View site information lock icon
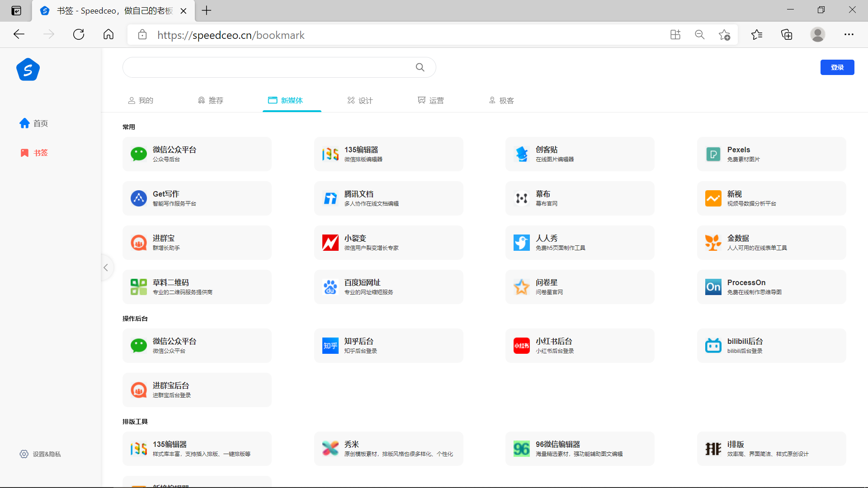 point(142,35)
